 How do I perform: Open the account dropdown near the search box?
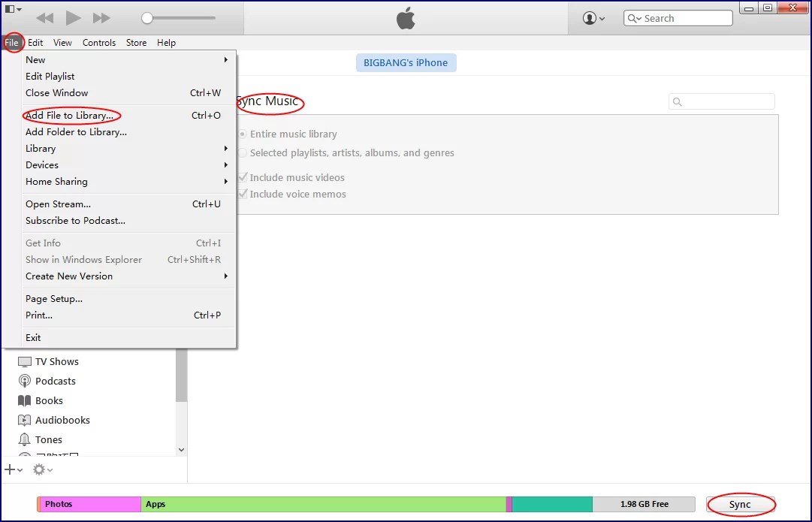coord(593,17)
